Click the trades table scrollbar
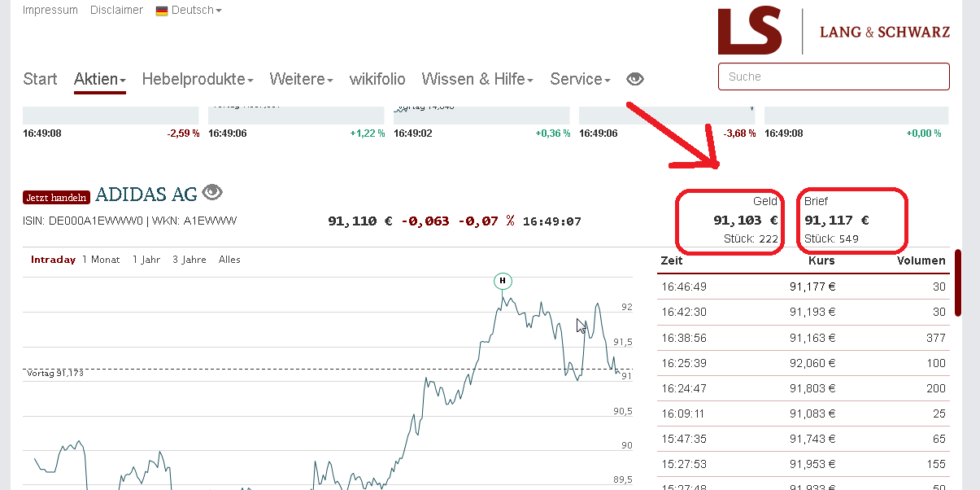 (x=958, y=282)
